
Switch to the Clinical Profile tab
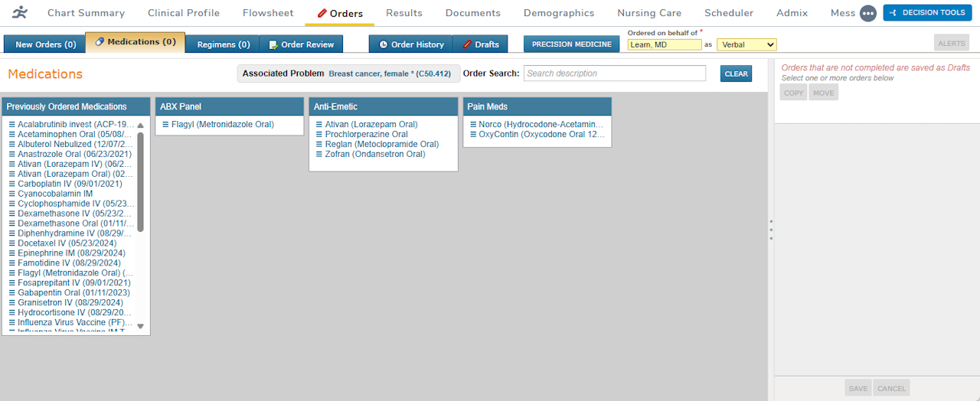point(184,13)
